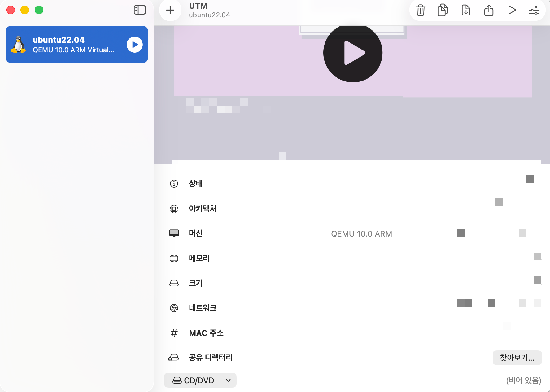Click the 머신 monitor icon
The height and width of the screenshot is (392, 550).
click(x=174, y=233)
